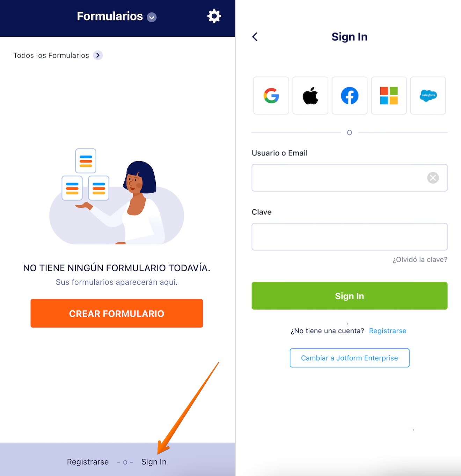461x476 pixels.
Task: Expand the Formularios header dropdown
Action: point(152,17)
